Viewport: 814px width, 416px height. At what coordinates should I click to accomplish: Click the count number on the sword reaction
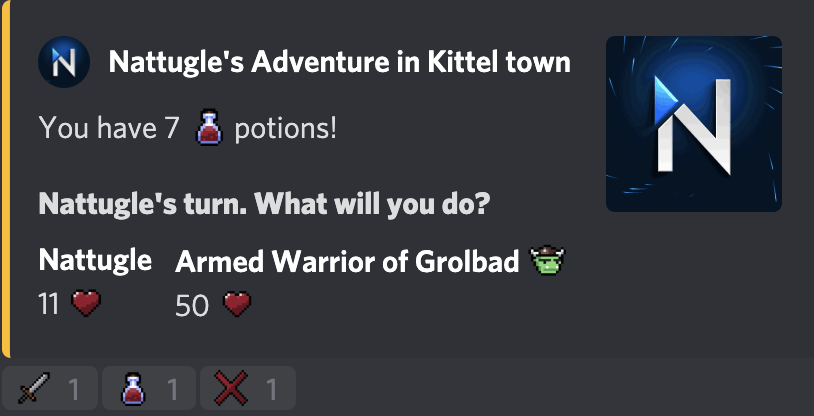coord(74,388)
